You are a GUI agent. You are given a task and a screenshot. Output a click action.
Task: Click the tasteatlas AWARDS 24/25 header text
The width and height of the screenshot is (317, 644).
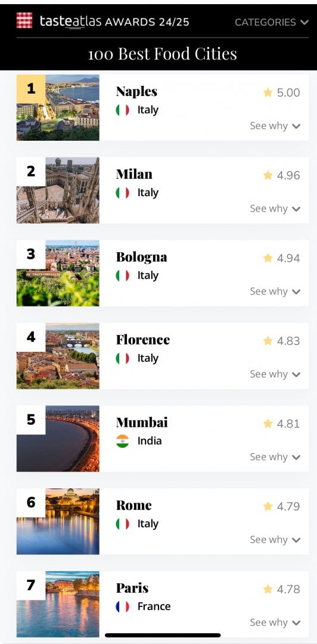point(114,21)
